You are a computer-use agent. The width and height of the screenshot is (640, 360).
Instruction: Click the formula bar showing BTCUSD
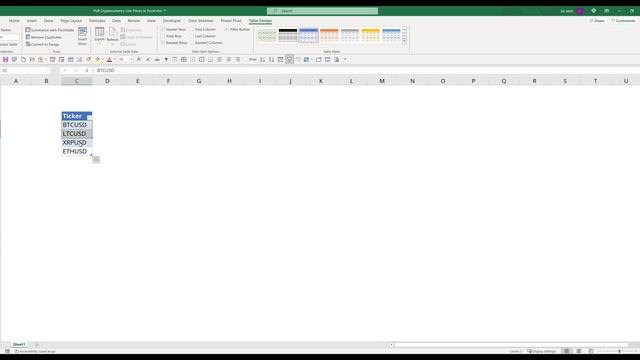tap(366, 71)
